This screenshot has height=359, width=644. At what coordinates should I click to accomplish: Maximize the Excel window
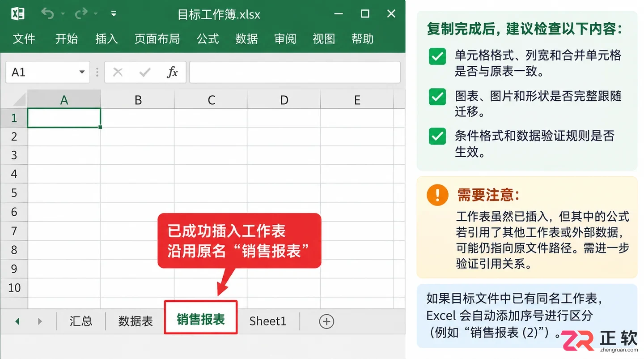(x=365, y=14)
